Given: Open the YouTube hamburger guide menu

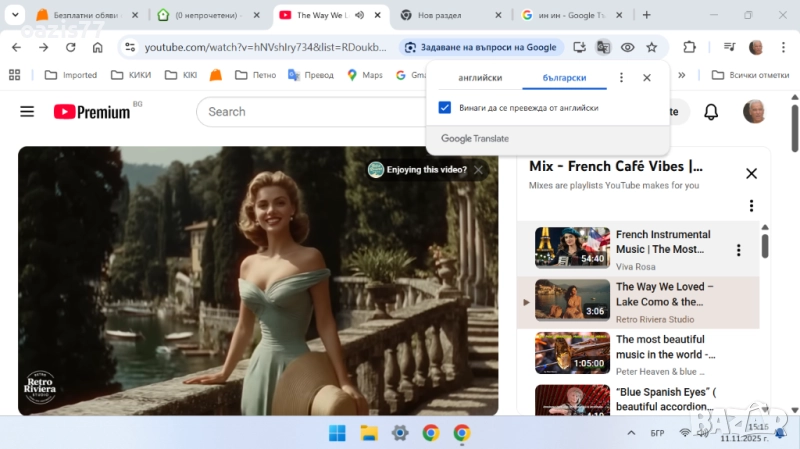Looking at the screenshot, I should click(27, 112).
